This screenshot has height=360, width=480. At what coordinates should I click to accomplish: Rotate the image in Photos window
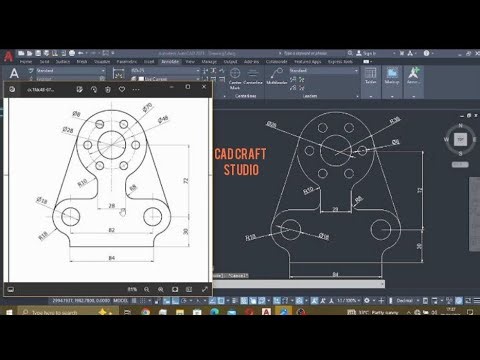[94, 89]
